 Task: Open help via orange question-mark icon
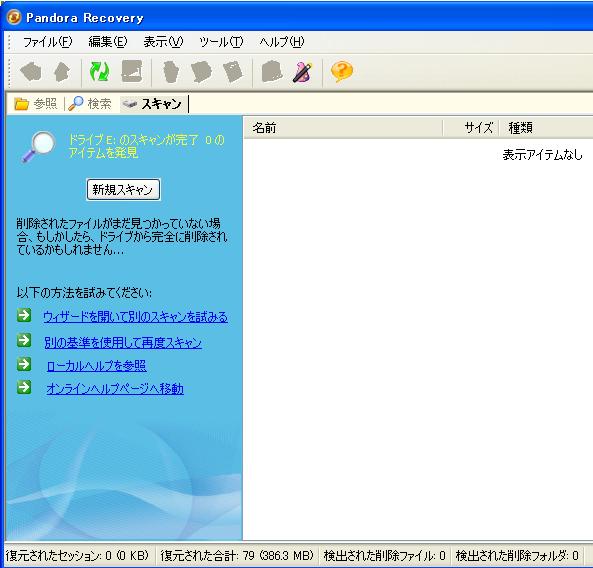pos(342,71)
